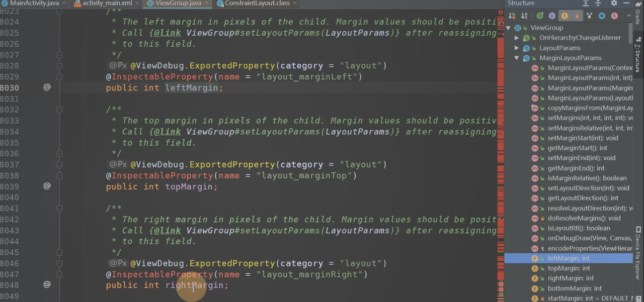Click InspectableProperty annotation on line 8029
The width and height of the screenshot is (644, 302).
pyautogui.click(x=159, y=77)
